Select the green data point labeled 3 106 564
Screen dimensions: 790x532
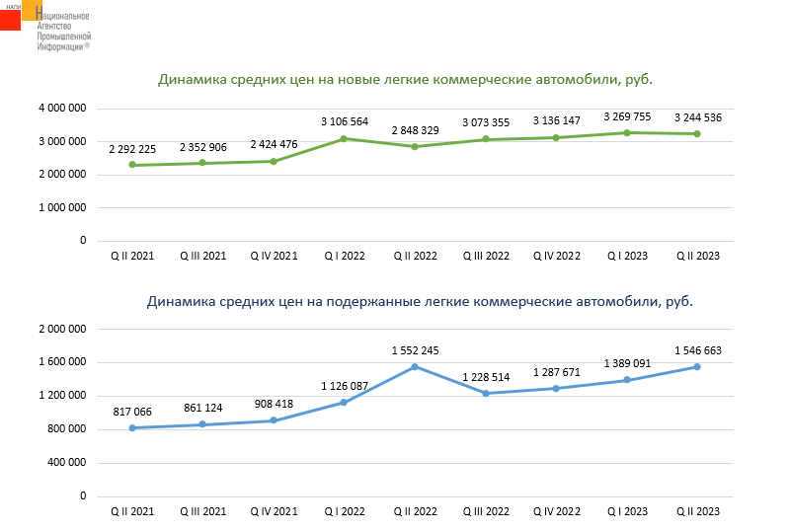(345, 139)
